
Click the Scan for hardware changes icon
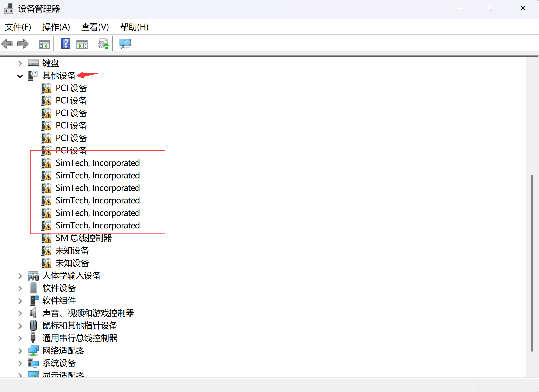pos(125,44)
